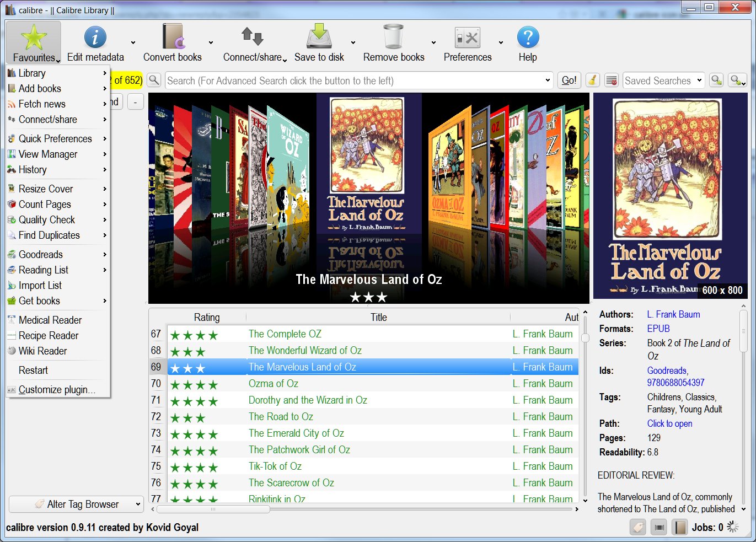Open the Quality Check submenu

click(57, 219)
